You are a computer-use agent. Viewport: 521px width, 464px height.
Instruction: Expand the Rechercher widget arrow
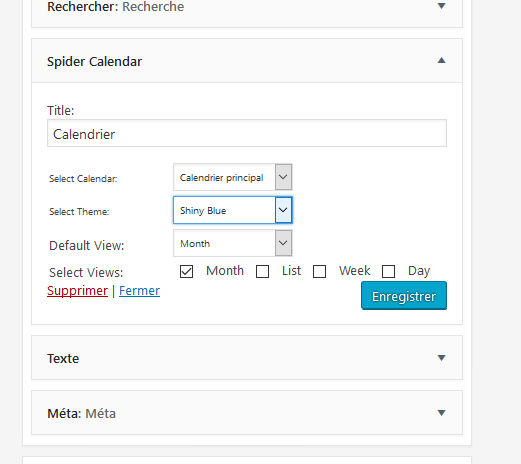coord(441,6)
